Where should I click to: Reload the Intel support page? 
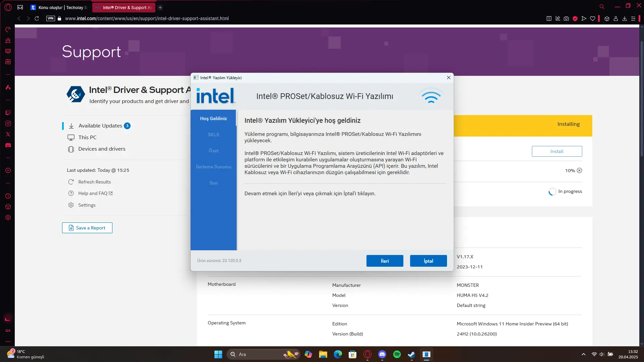37,18
